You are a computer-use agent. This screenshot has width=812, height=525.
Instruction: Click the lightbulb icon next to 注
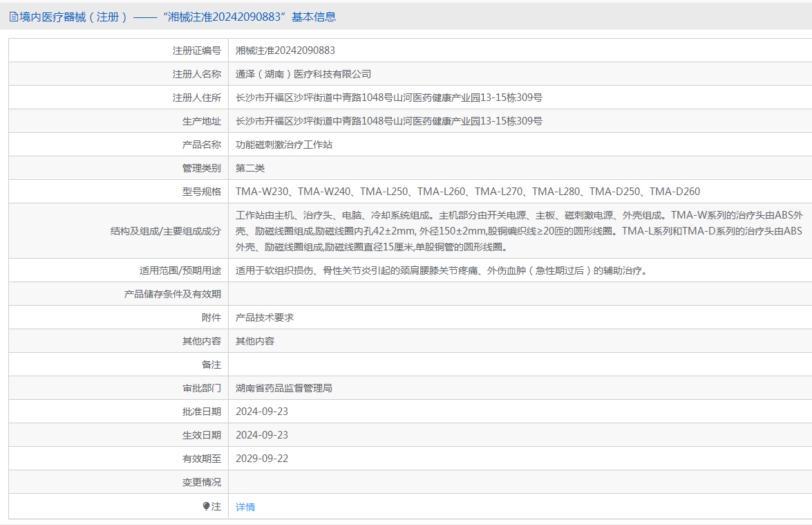[206, 506]
